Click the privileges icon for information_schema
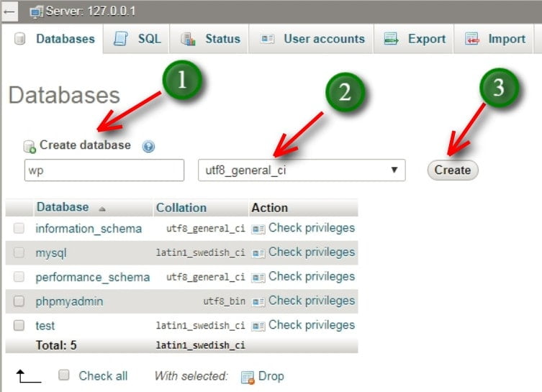This screenshot has height=392, width=542. [258, 229]
